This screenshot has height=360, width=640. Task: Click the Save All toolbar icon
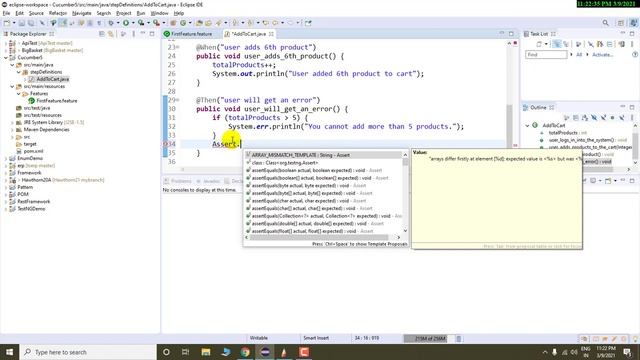[31, 23]
